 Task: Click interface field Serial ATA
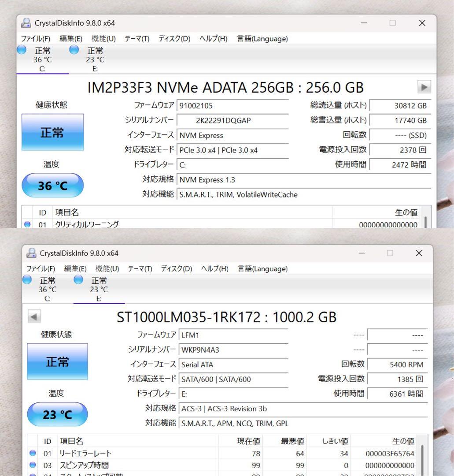[233, 364]
